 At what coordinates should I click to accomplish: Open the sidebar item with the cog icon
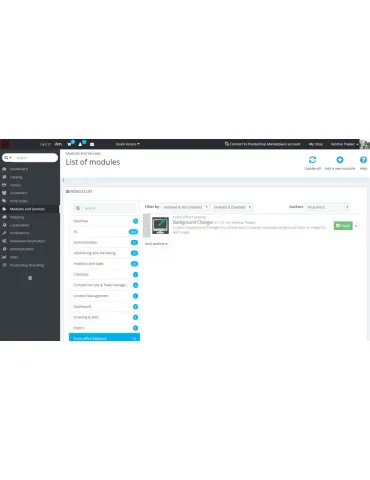click(22, 249)
